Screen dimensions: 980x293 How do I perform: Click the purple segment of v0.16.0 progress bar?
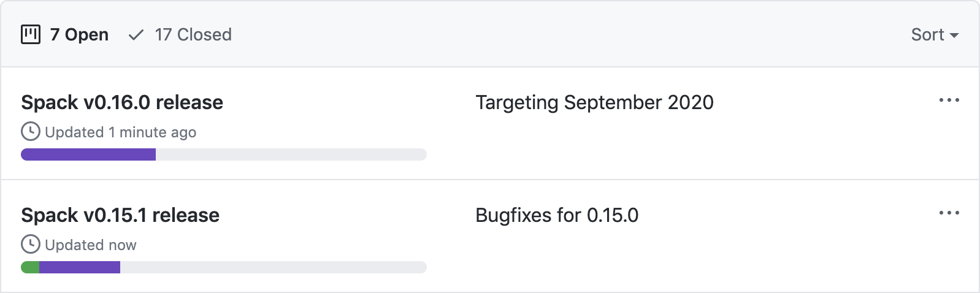coord(88,154)
